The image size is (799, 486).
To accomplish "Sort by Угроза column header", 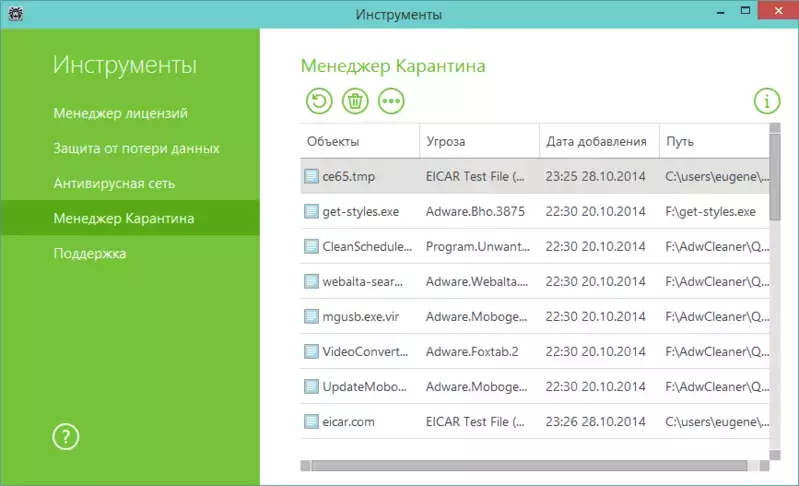I will click(x=480, y=141).
